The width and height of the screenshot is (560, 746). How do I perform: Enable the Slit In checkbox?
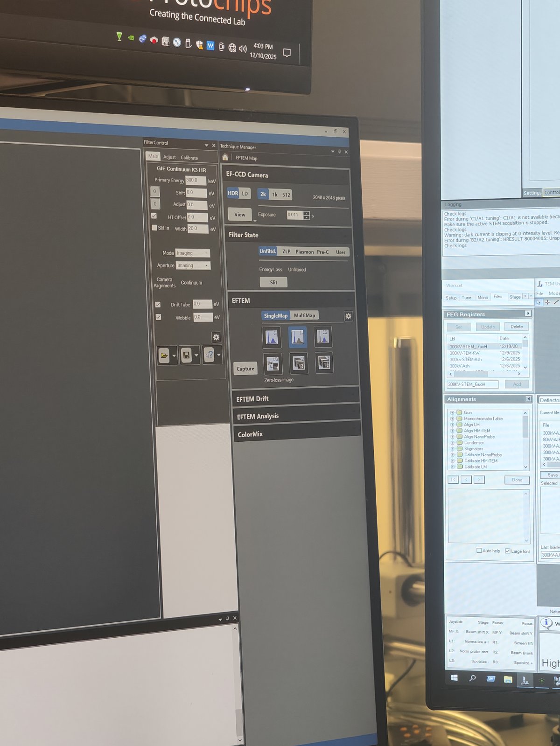pyautogui.click(x=154, y=228)
